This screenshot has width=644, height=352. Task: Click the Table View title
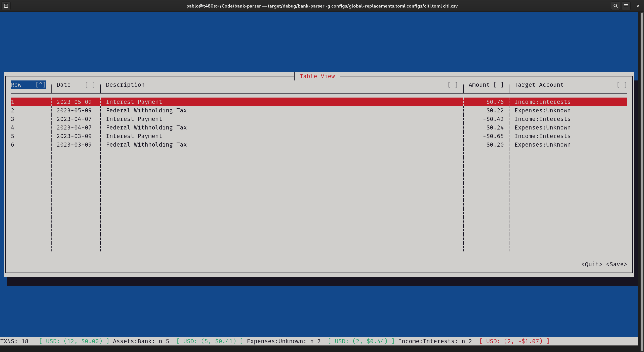(x=317, y=76)
